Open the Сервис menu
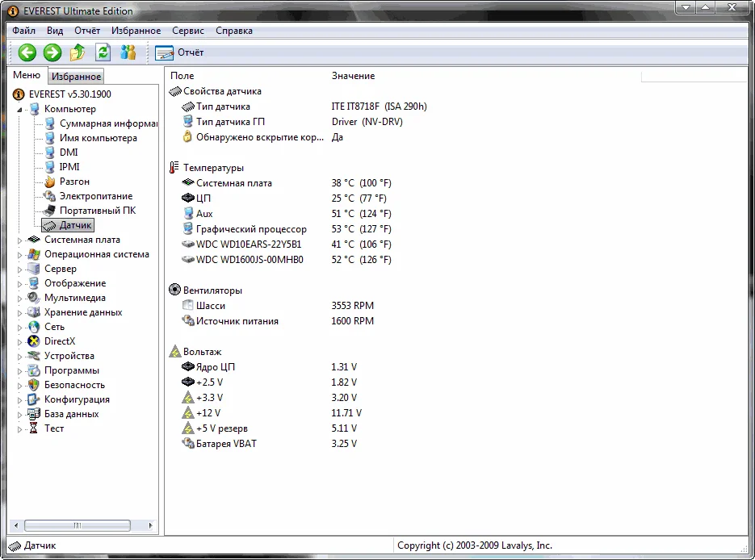This screenshot has height=560, width=755. [x=188, y=31]
